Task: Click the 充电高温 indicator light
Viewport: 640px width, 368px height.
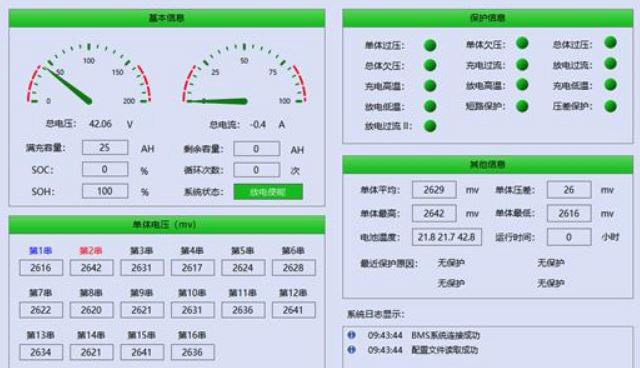Action: [x=430, y=86]
